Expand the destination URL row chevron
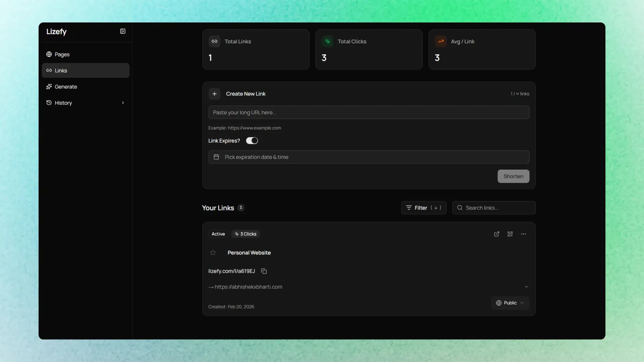644x362 pixels. click(x=526, y=287)
